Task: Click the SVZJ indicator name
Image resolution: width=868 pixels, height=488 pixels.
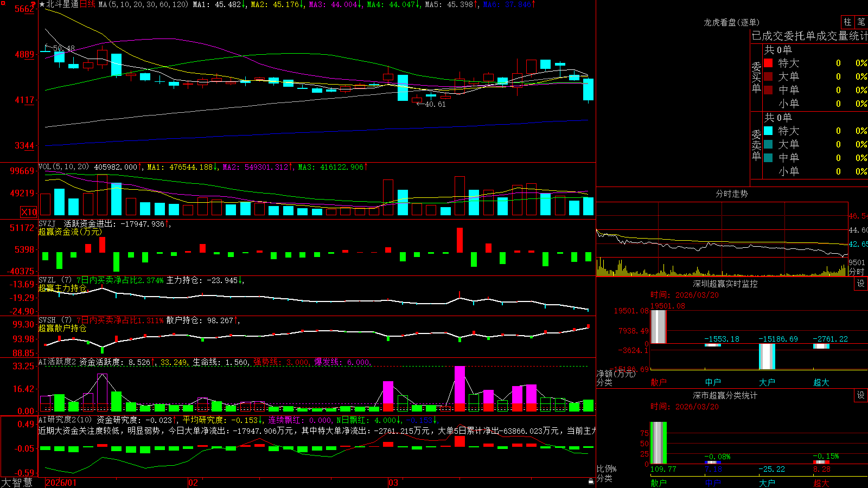Action: pos(47,224)
